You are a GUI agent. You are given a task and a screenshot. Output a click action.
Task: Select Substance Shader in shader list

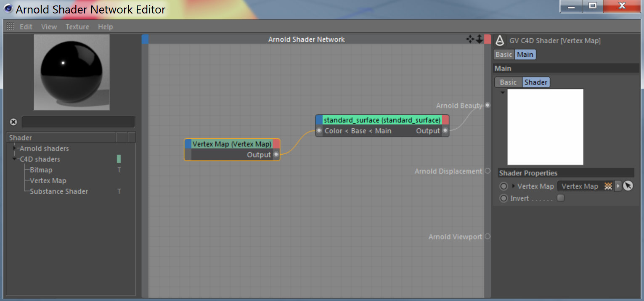tap(59, 191)
